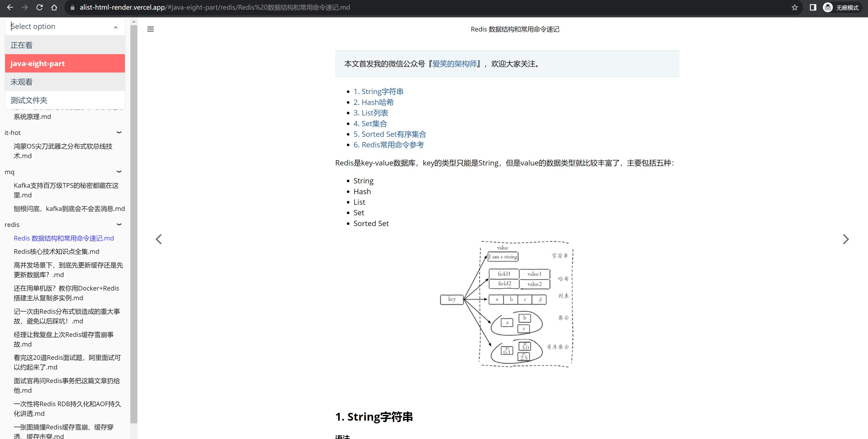Open Redis核心技术知识点全集.md in sidebar
The height and width of the screenshot is (439, 868).
pos(56,251)
